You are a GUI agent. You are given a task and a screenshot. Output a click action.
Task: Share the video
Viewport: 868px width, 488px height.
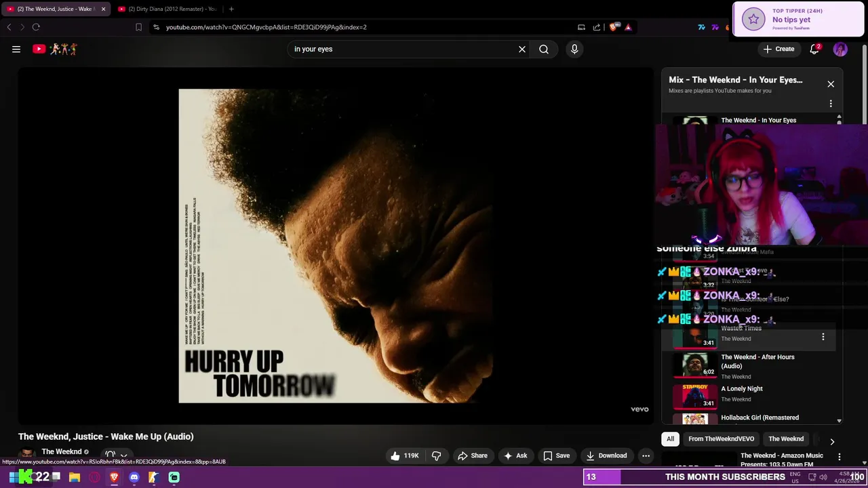[473, 455]
